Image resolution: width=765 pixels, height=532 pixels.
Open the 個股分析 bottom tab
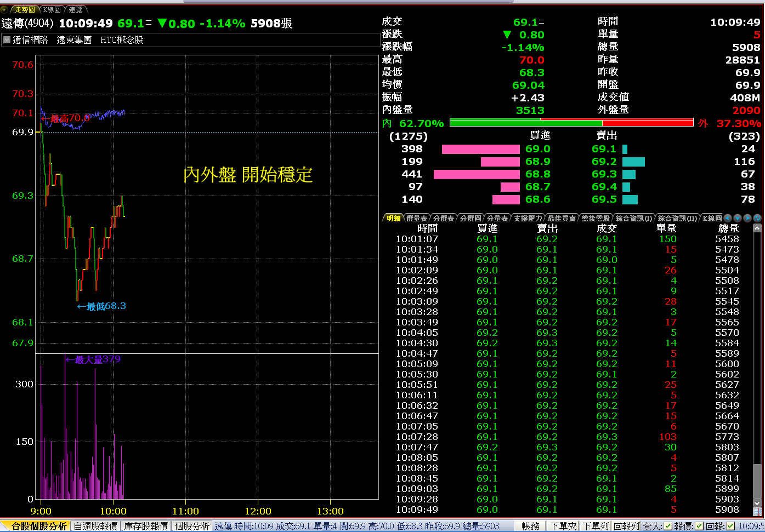[x=192, y=526]
